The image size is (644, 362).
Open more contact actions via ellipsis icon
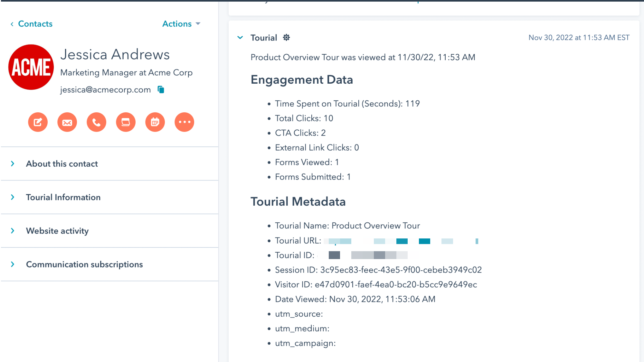click(184, 122)
